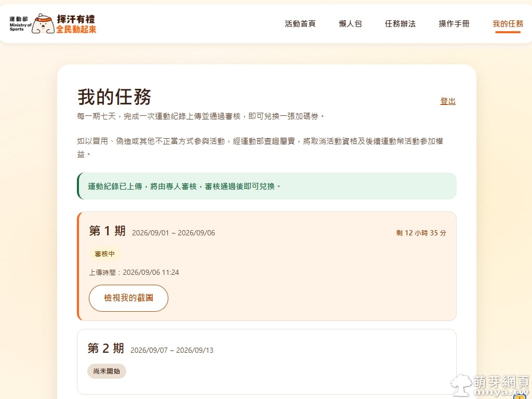
Task: Click the 審核中 status badge
Action: 104,254
